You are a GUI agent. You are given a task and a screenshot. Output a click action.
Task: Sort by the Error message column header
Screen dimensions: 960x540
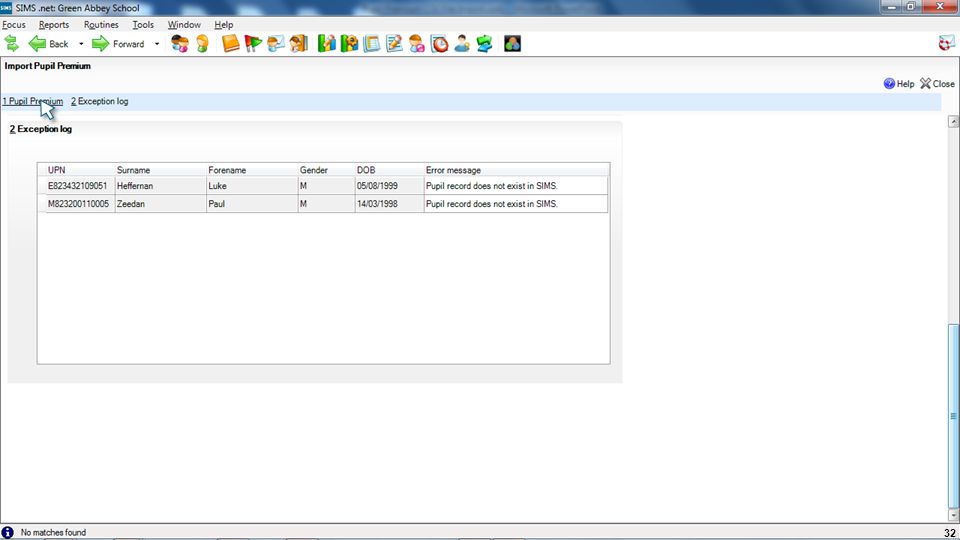tap(516, 170)
